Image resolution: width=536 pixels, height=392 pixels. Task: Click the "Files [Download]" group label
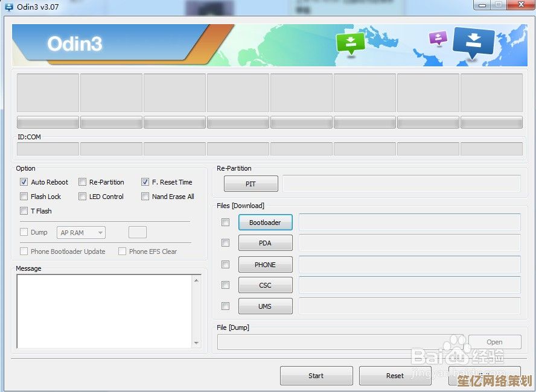pos(240,206)
